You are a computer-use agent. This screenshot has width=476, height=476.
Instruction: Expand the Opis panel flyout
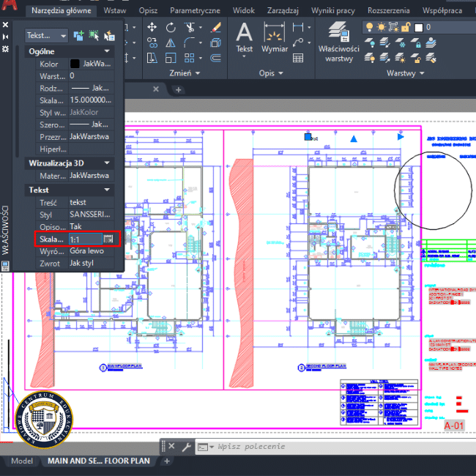(x=271, y=73)
